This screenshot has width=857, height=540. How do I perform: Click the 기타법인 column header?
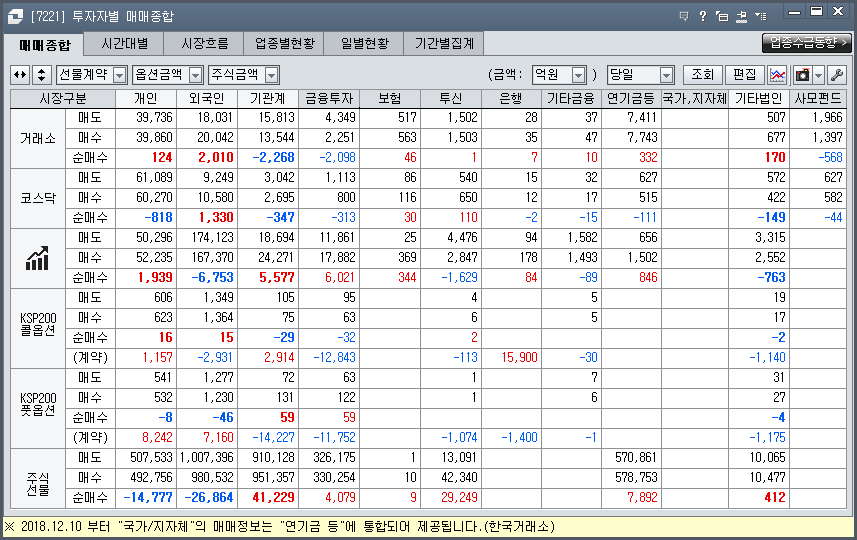[759, 99]
